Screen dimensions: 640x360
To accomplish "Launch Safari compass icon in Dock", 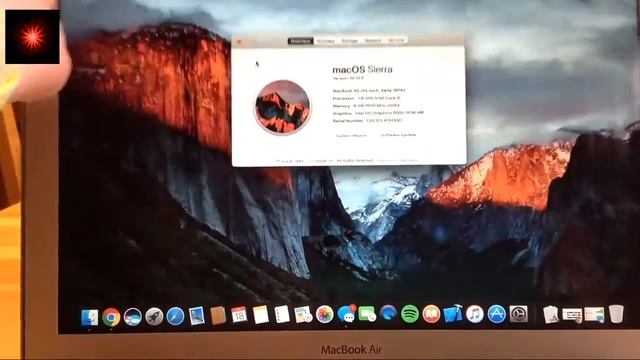I will click(175, 316).
